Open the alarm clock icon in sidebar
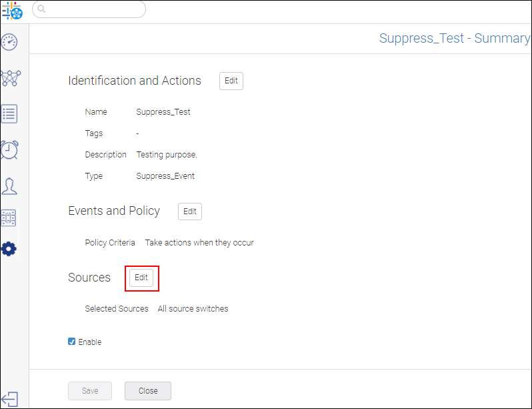The height and width of the screenshot is (409, 532). [x=9, y=149]
